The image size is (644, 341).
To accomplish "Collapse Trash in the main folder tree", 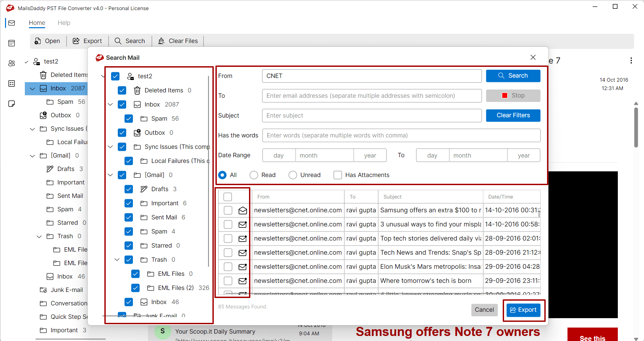I will (x=39, y=237).
